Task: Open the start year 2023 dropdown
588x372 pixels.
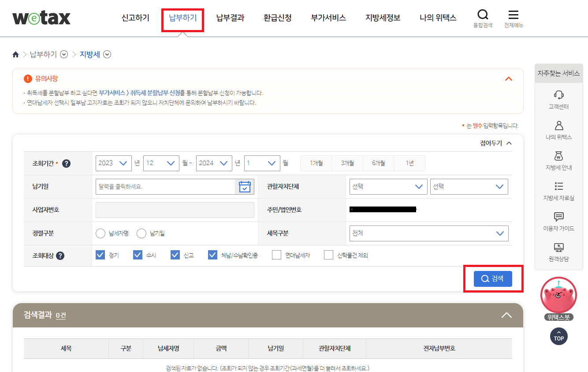Action: [113, 163]
